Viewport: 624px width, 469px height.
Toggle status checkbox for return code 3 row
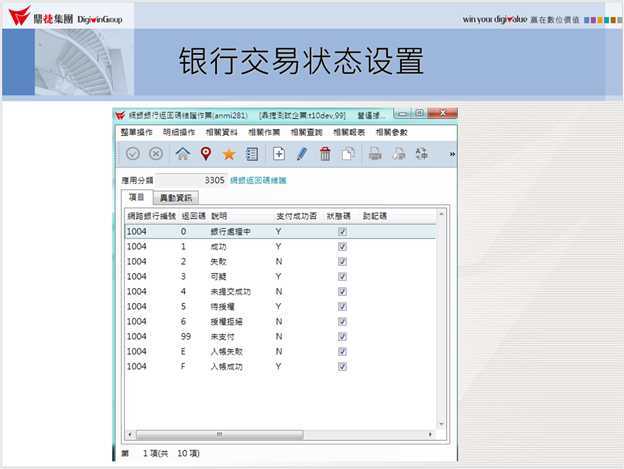(x=342, y=276)
